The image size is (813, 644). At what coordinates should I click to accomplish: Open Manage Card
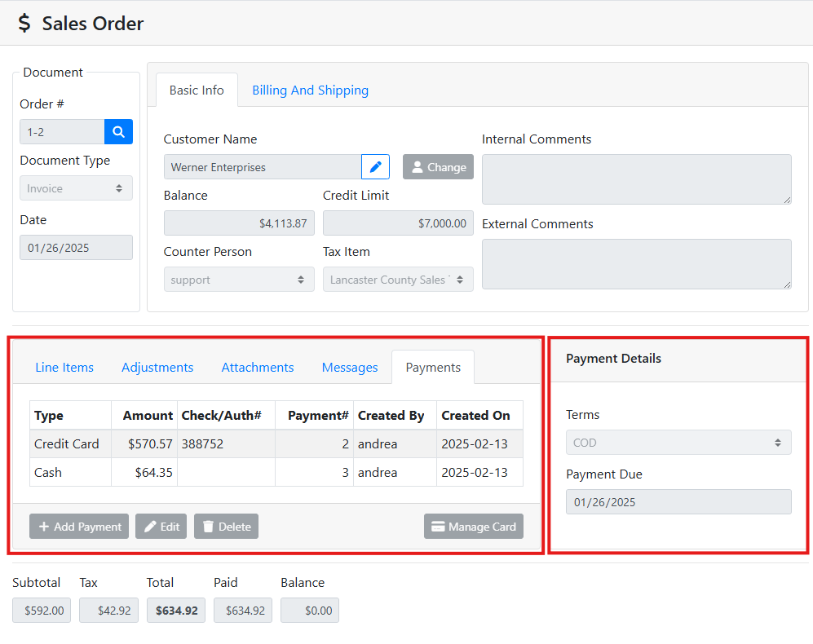click(473, 527)
